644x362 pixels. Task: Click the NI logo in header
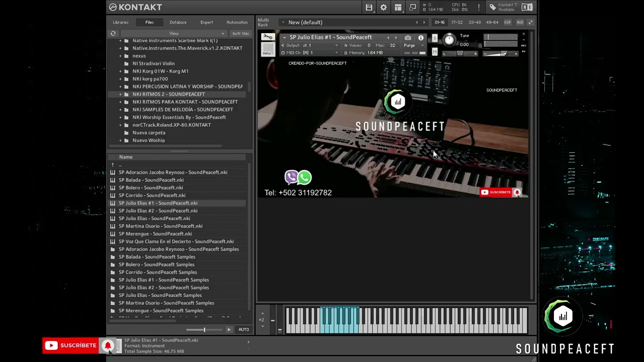[527, 7]
